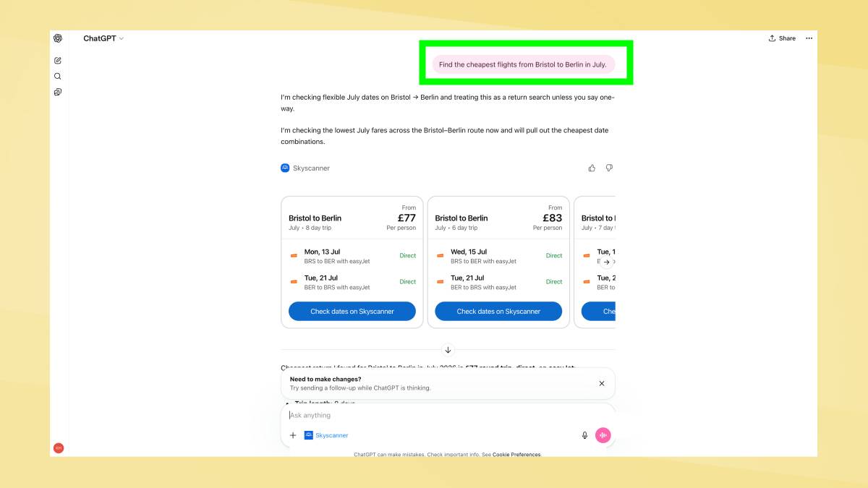Click Share in the top bar
The height and width of the screenshot is (488, 868).
coord(782,38)
